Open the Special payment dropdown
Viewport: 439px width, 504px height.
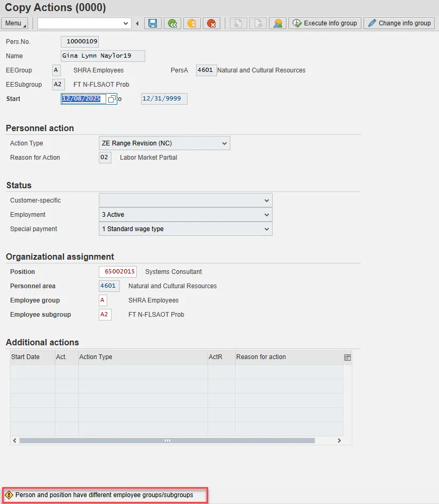[266, 229]
